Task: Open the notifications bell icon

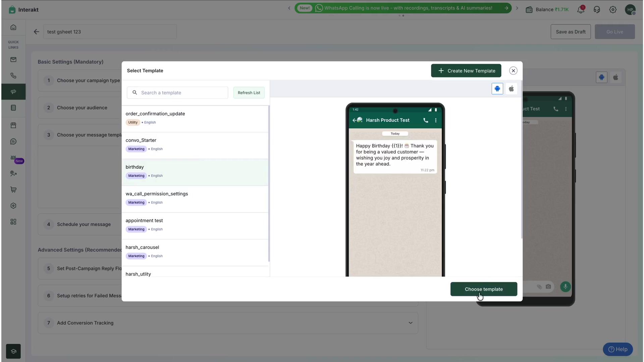Action: (x=581, y=9)
